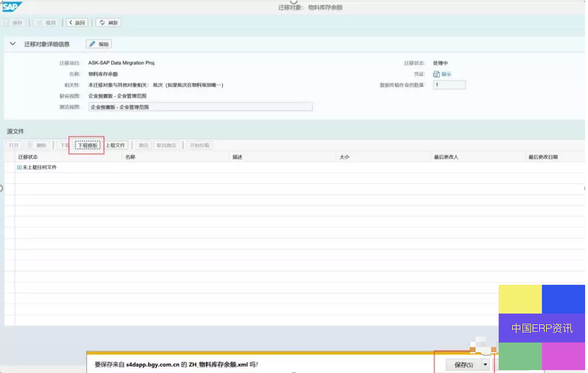Image resolution: width=588 pixels, height=373 pixels.
Task: Collapse the 迁移对象详细信息 section
Action: 13,44
